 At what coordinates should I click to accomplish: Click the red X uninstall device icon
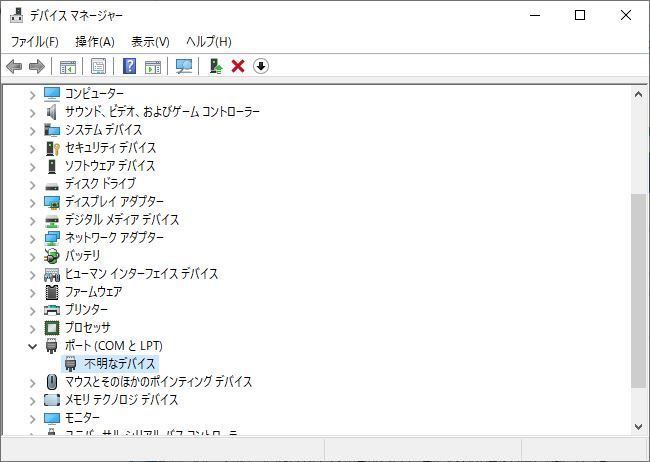pyautogui.click(x=238, y=66)
